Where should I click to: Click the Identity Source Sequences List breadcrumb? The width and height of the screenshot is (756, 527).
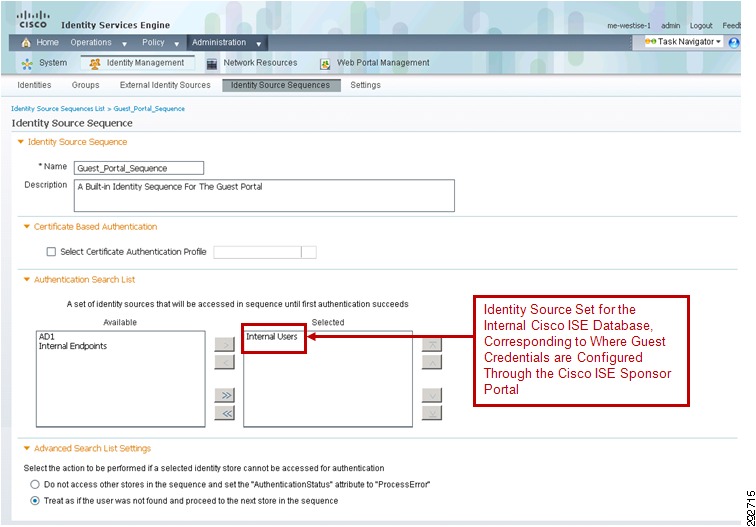click(x=58, y=108)
